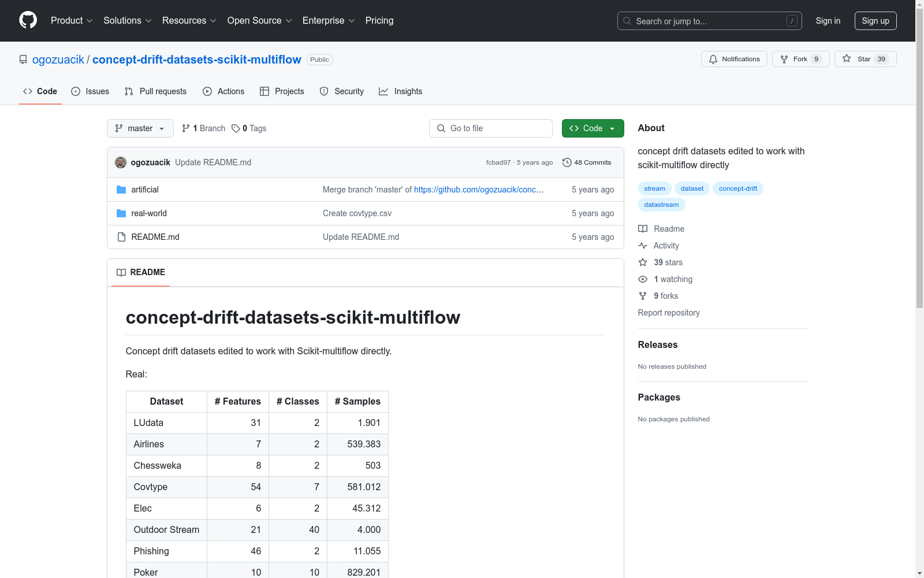Click the Create covtype.csv commit message

coord(357,213)
